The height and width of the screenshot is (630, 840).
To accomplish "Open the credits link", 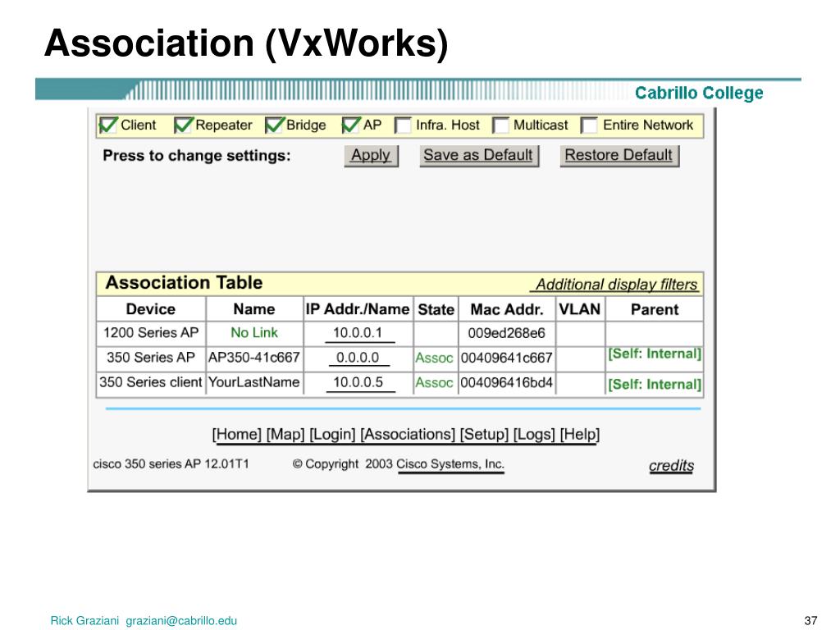I will point(671,466).
